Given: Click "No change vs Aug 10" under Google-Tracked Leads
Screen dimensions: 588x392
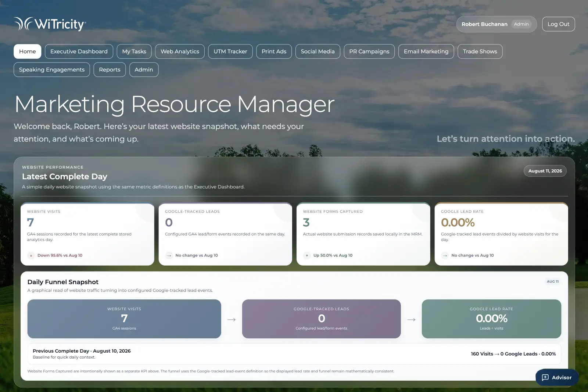Looking at the screenshot, I should point(197,255).
